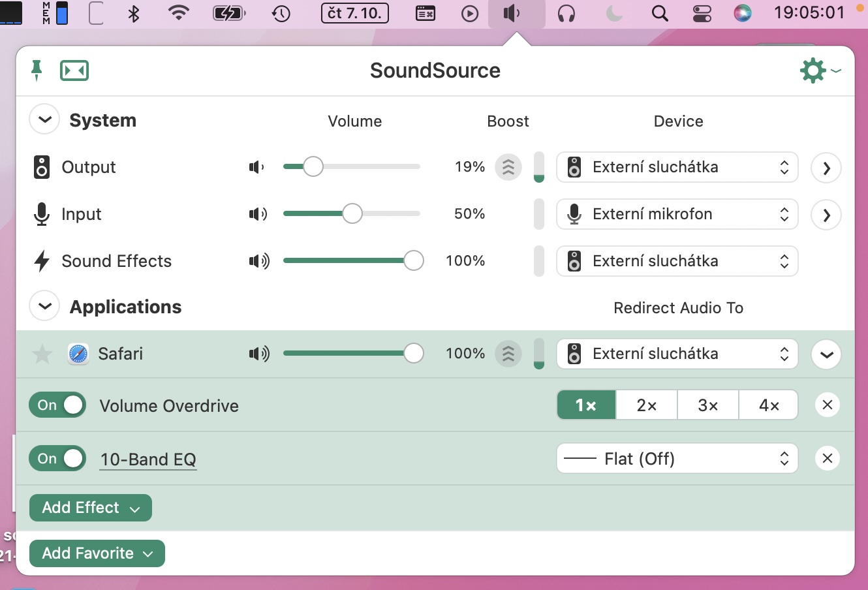868x590 pixels.
Task: Remove the Volume Overdrive effect
Action: 827,405
